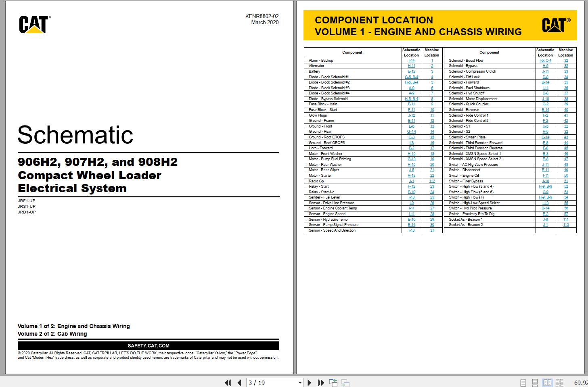Open G-2 link for Solenoid - Quick Coupler
588x387 pixels.
(545, 104)
